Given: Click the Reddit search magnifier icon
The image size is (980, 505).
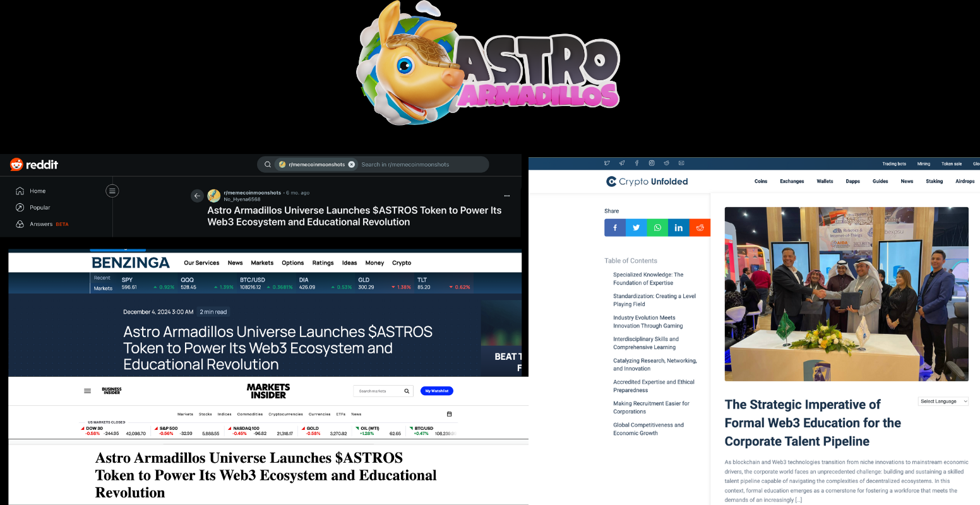Looking at the screenshot, I should pos(266,165).
